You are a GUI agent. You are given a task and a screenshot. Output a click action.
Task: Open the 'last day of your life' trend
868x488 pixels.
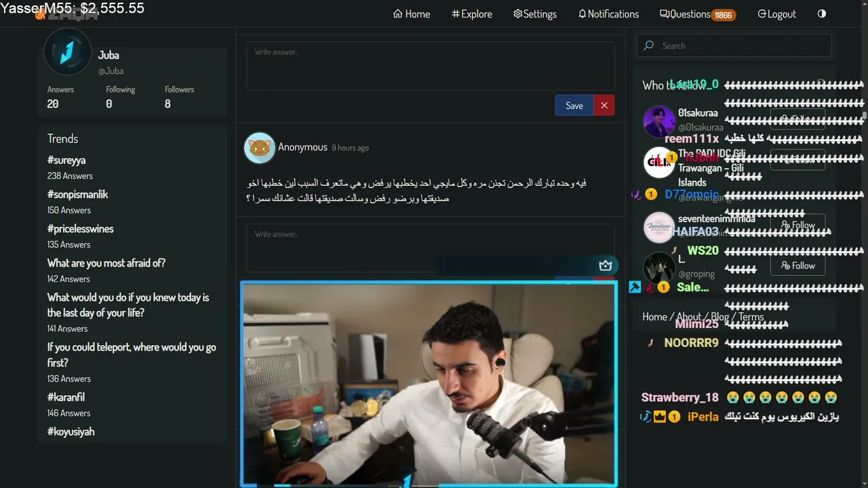click(128, 305)
